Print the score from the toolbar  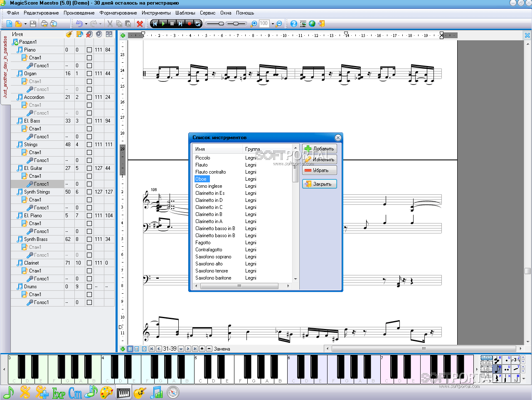pos(44,24)
